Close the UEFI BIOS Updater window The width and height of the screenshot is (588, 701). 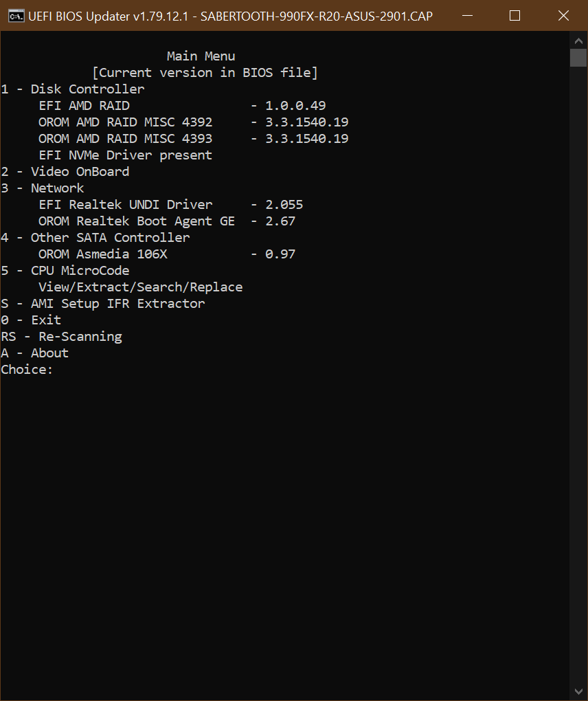pos(563,16)
